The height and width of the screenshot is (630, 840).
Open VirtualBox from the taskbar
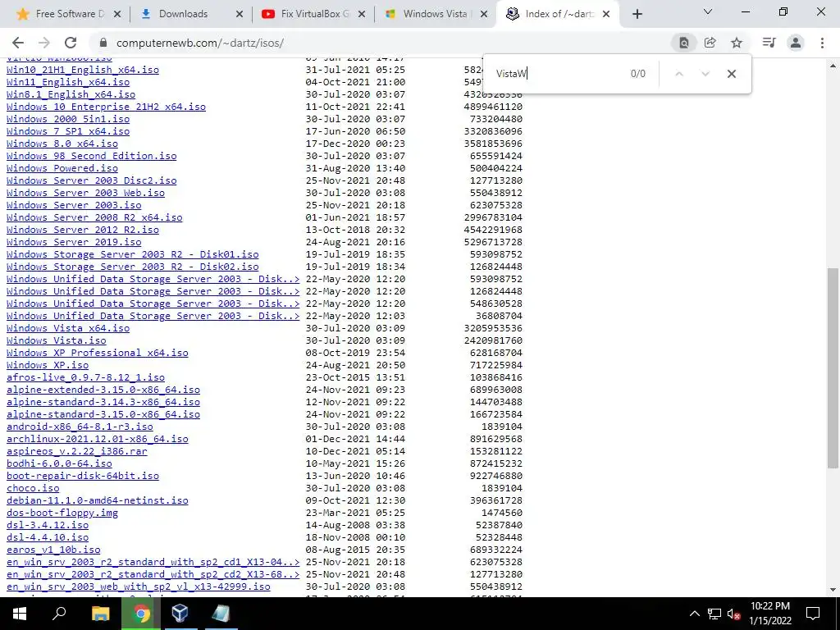coord(180,614)
